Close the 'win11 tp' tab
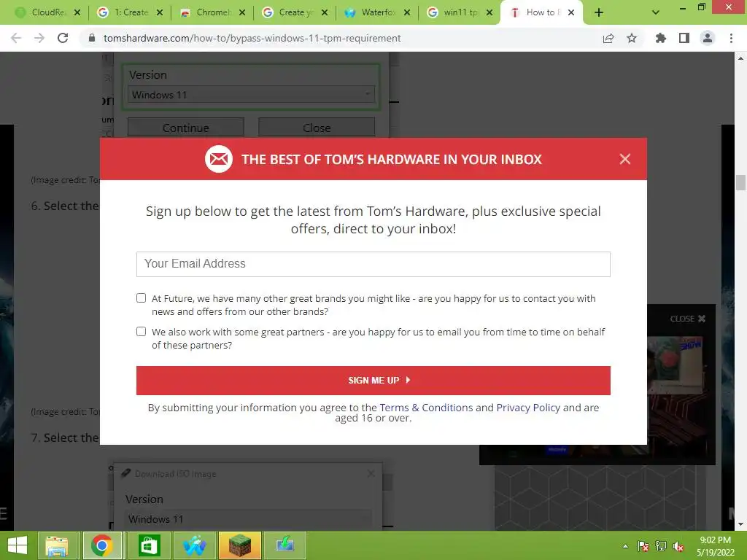The height and width of the screenshot is (560, 747). pyautogui.click(x=489, y=13)
